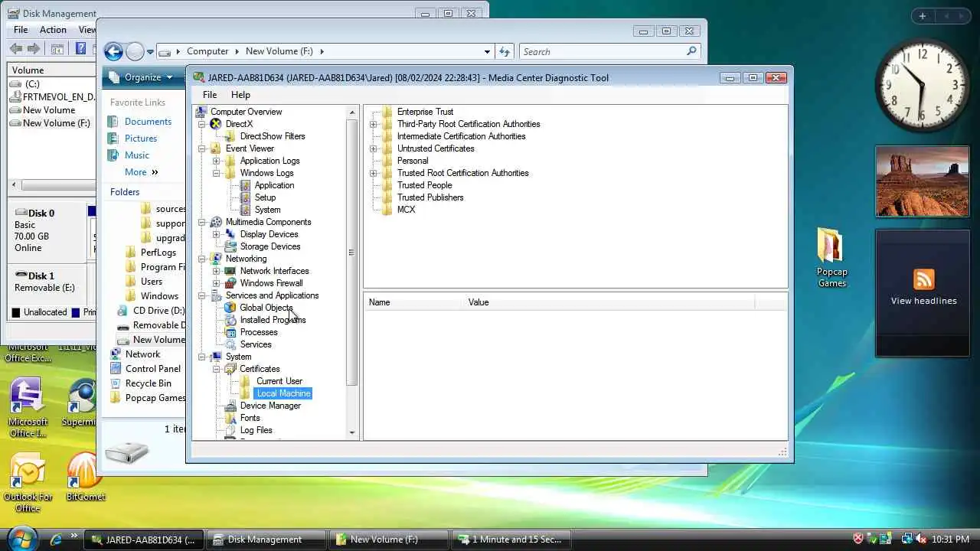Click the Networking node icon
Screen dimensions: 980x551
216,259
